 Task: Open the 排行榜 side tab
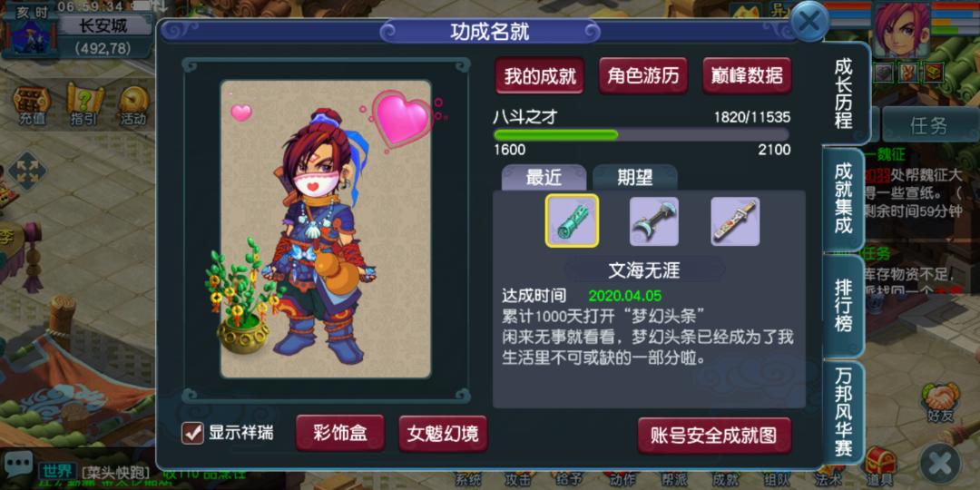click(x=844, y=305)
